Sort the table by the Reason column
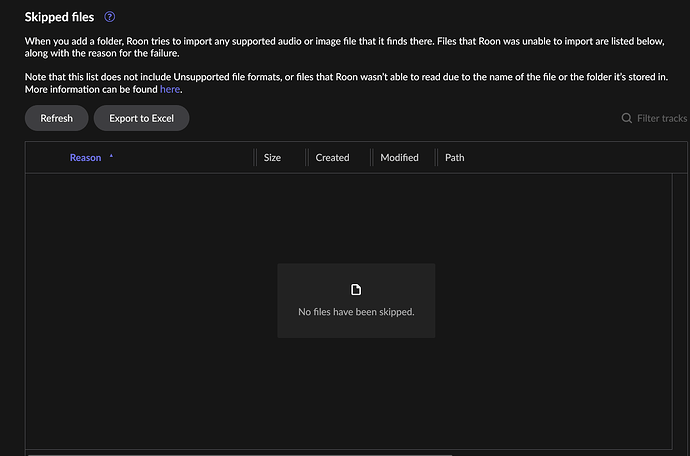690x456 pixels. pos(85,158)
